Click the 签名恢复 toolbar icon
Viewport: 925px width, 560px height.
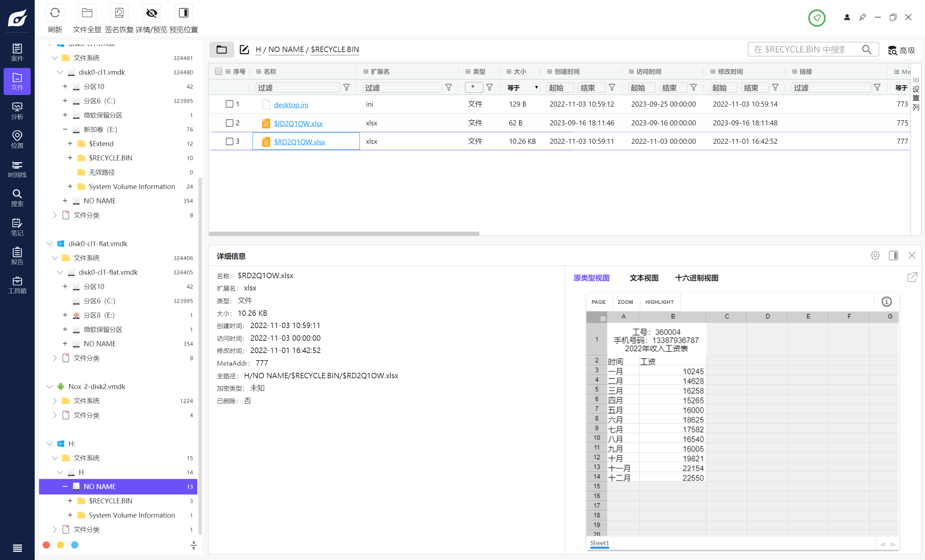(119, 13)
